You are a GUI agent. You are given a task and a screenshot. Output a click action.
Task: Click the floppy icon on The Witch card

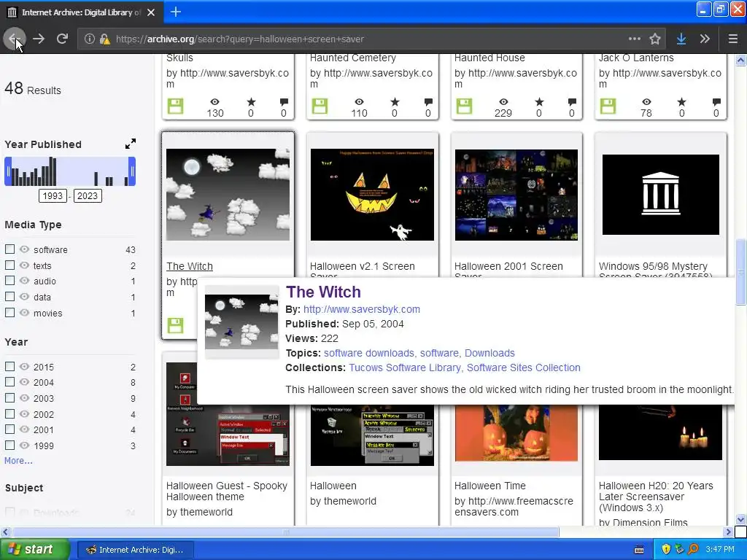(x=175, y=326)
